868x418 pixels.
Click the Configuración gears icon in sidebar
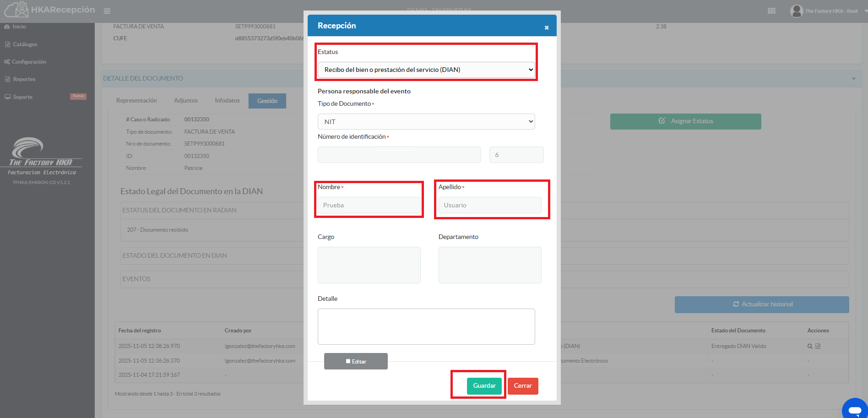(7, 62)
